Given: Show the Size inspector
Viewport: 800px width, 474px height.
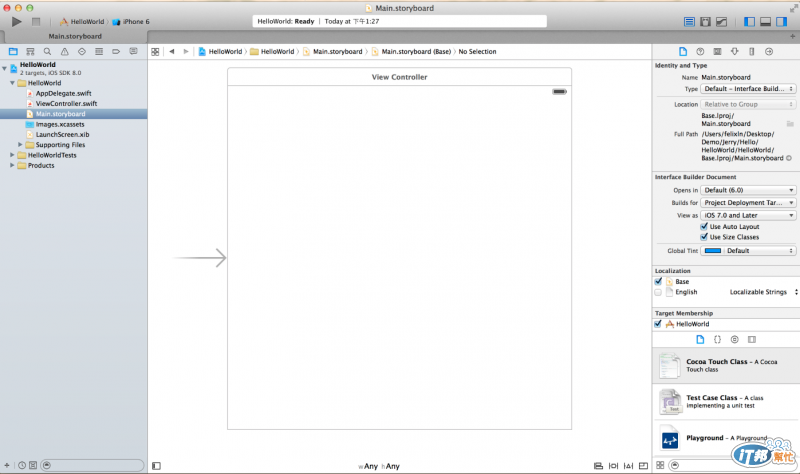Looking at the screenshot, I should [x=752, y=52].
